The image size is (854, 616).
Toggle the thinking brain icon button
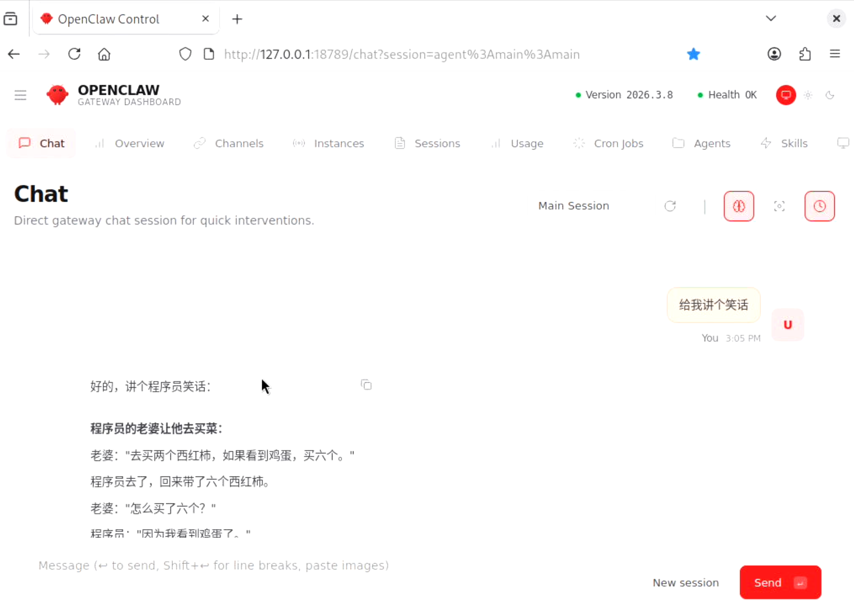738,206
